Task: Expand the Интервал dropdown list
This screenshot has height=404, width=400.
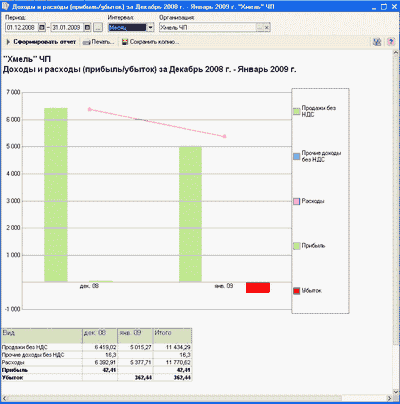Action: click(x=150, y=28)
